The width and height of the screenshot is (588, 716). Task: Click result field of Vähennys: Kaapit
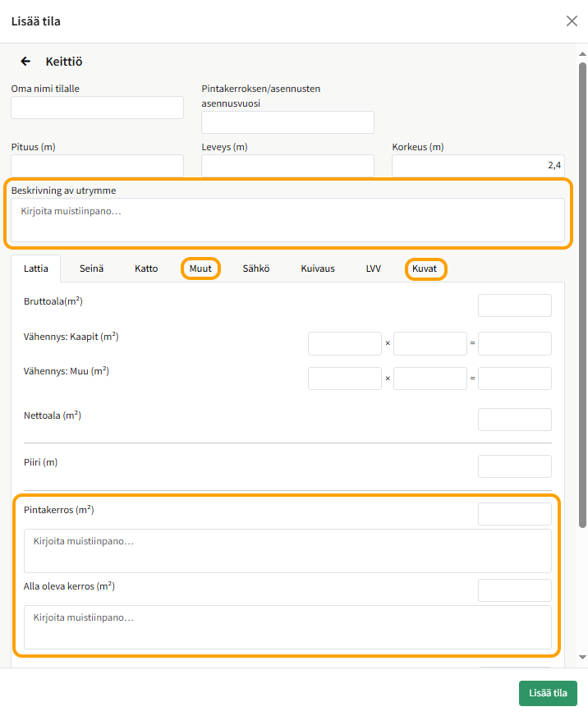(x=515, y=343)
